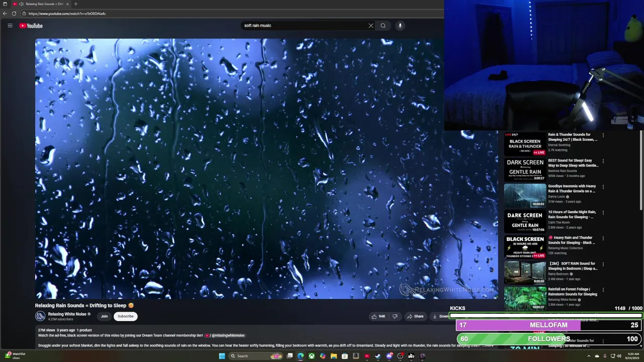Dislike the video with thumbs down

coord(395,316)
